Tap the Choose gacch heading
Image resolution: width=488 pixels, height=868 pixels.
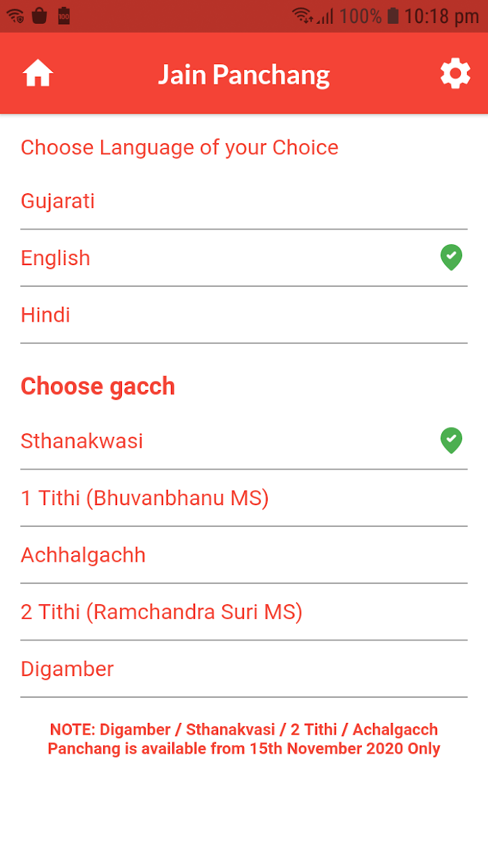(x=98, y=386)
